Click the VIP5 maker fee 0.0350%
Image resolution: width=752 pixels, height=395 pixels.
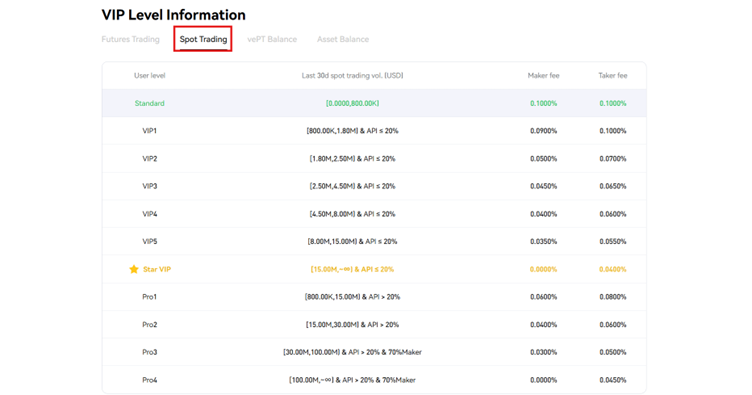coord(543,242)
